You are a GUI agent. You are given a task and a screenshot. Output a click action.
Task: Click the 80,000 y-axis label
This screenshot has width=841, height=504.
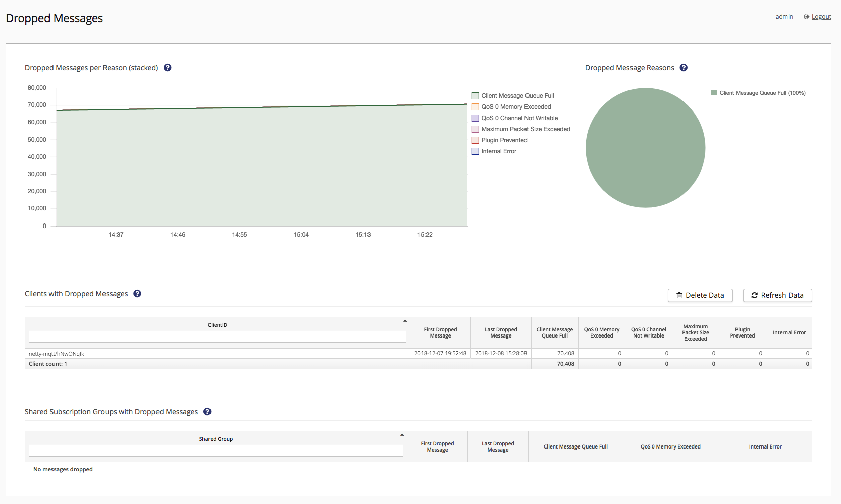pos(37,88)
